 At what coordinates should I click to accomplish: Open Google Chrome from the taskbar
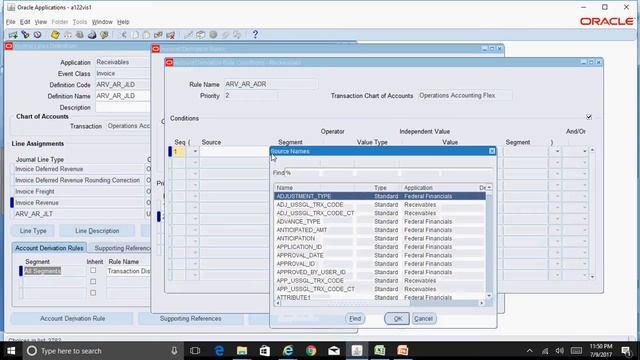click(x=311, y=351)
